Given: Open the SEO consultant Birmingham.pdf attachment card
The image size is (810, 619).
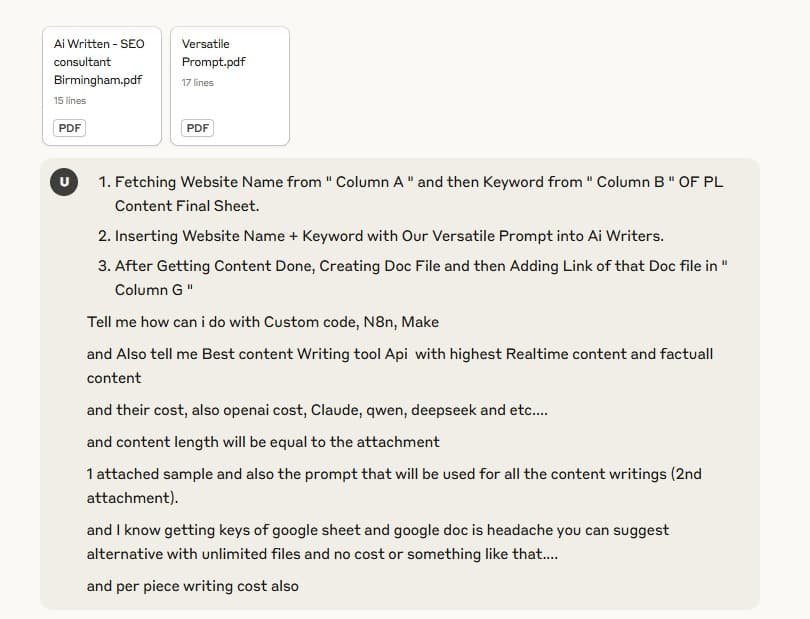Looking at the screenshot, I should [x=102, y=86].
